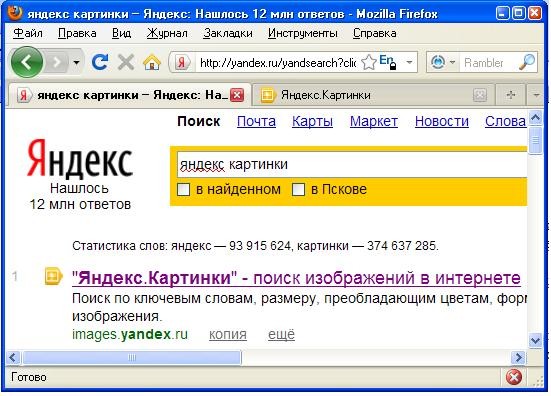
Task: Click the 'Нашлось 12 млн ответов' text
Action: point(80,196)
